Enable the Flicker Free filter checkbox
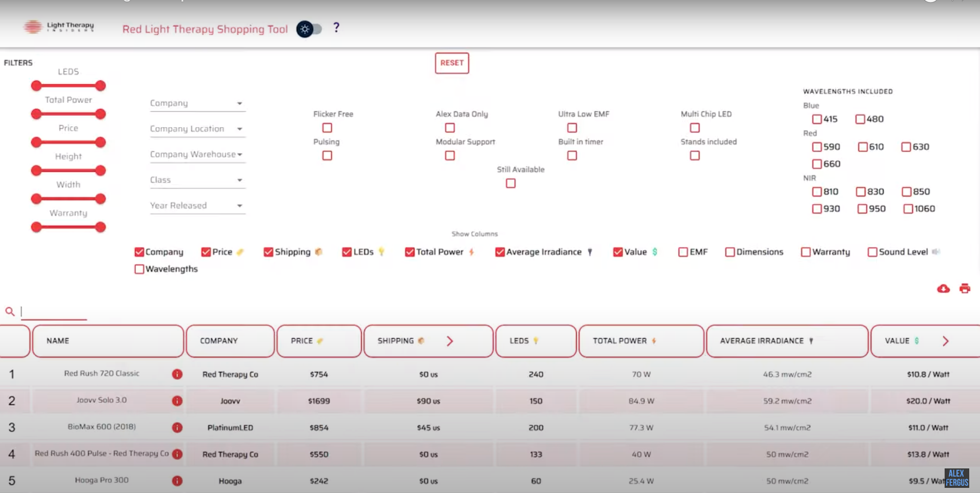 [327, 128]
